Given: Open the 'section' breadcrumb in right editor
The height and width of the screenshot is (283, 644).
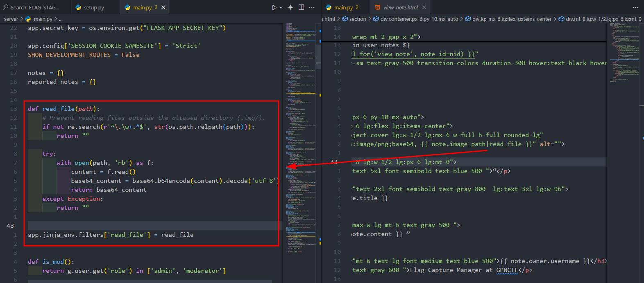Looking at the screenshot, I should [x=358, y=19].
